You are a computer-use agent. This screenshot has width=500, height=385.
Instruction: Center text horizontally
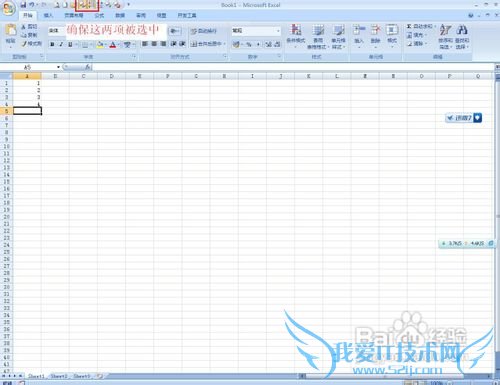tap(154, 44)
